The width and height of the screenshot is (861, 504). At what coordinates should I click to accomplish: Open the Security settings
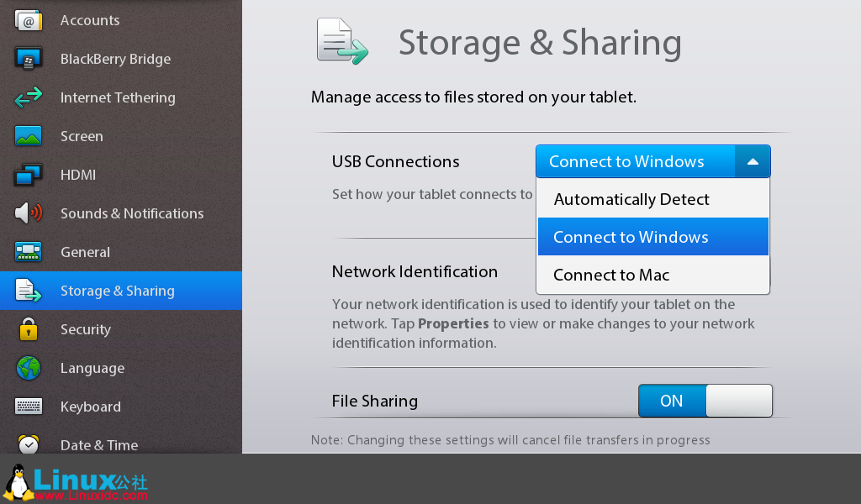(121, 329)
